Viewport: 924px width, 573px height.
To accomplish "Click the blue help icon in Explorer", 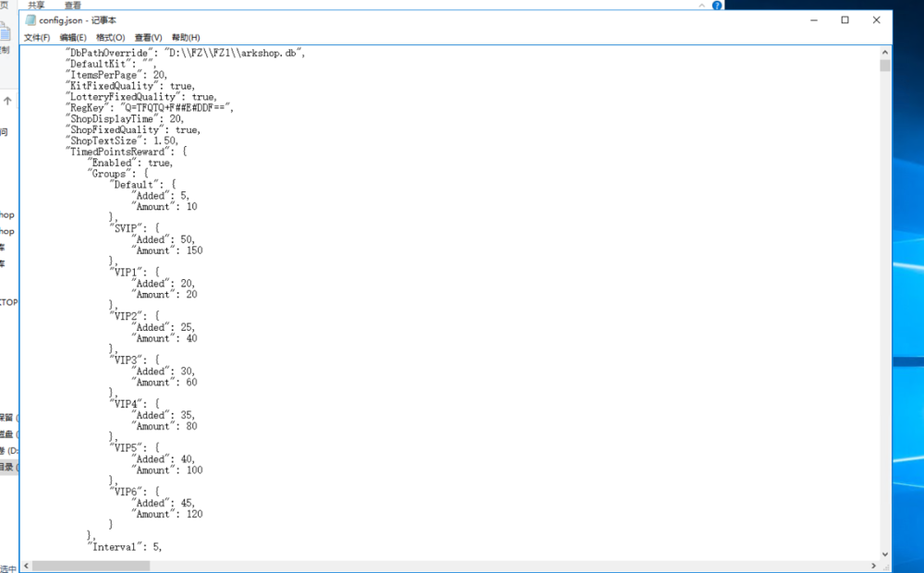I will point(716,5).
